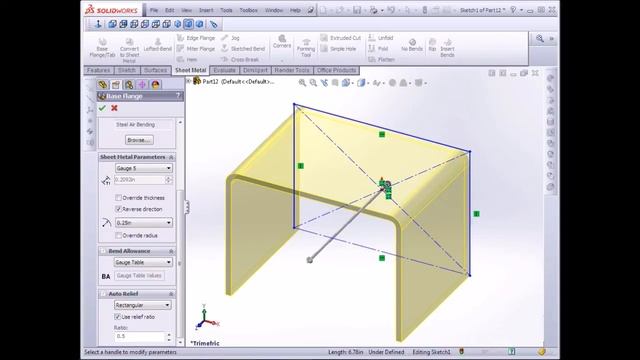Switch to the Sketch tab
Image resolution: width=640 pixels, height=360 pixels.
tap(127, 70)
